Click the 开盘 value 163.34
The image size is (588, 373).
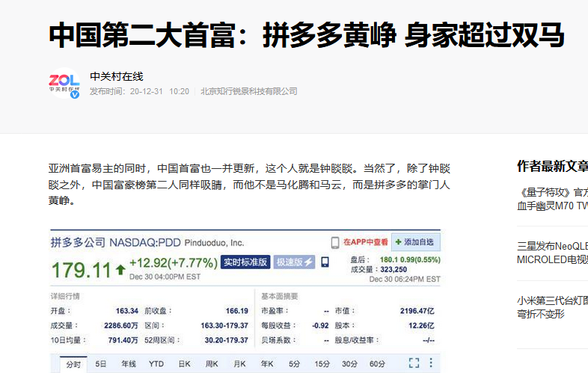(126, 311)
